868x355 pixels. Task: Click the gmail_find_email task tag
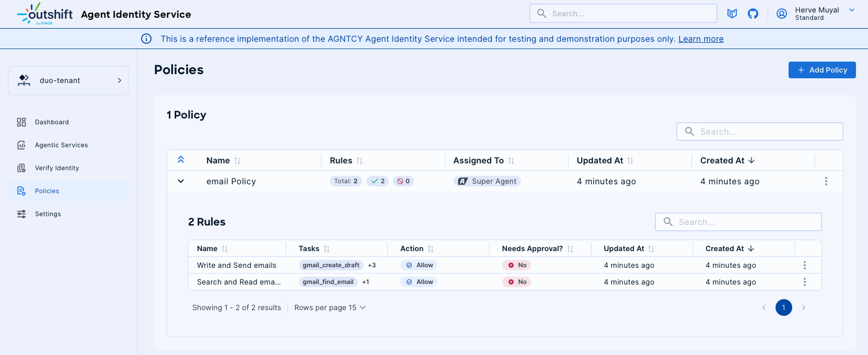pos(328,282)
